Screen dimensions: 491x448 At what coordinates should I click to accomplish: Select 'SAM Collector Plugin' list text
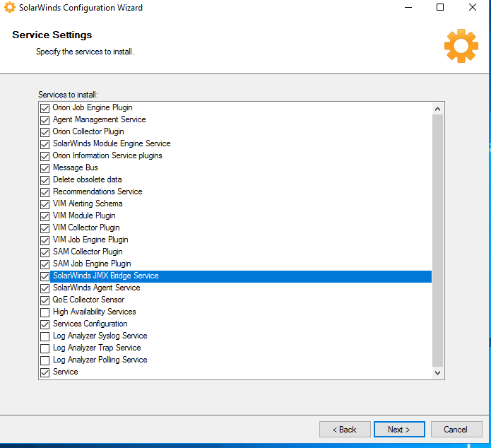pos(88,252)
